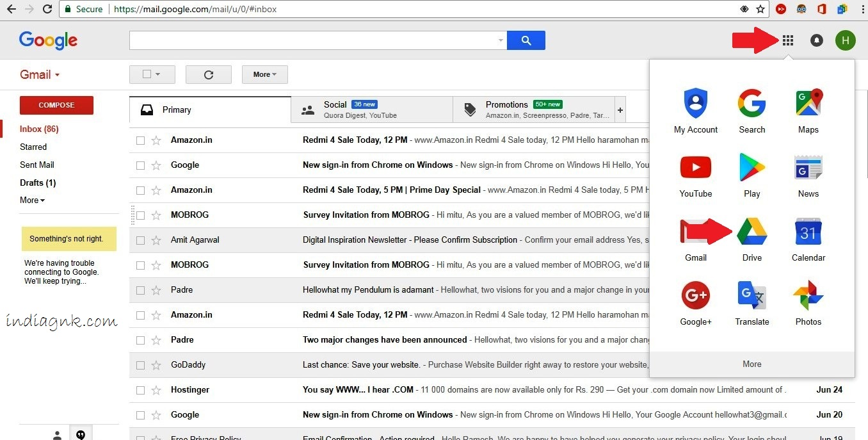Open the More actions dropdown in toolbar
868x440 pixels.
click(264, 74)
